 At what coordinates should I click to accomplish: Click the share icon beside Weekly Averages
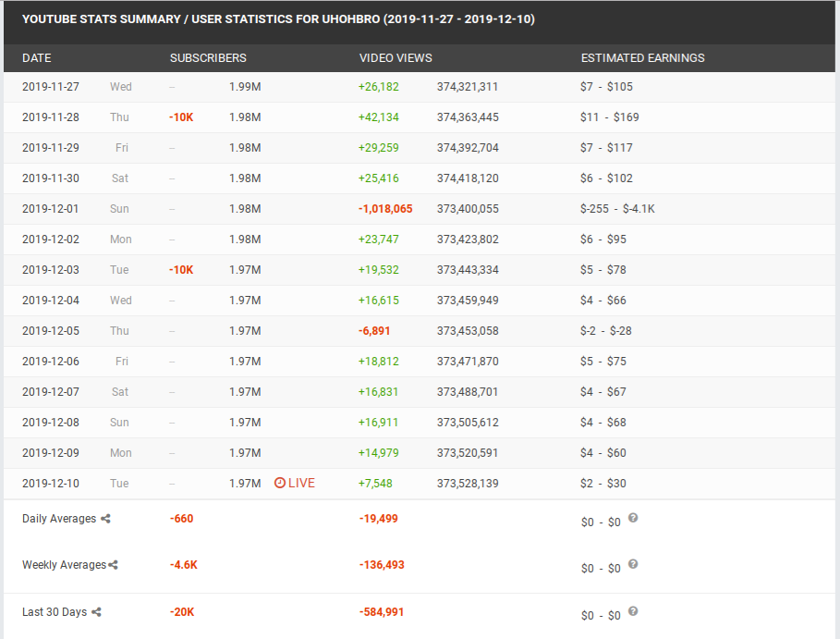pos(113,564)
